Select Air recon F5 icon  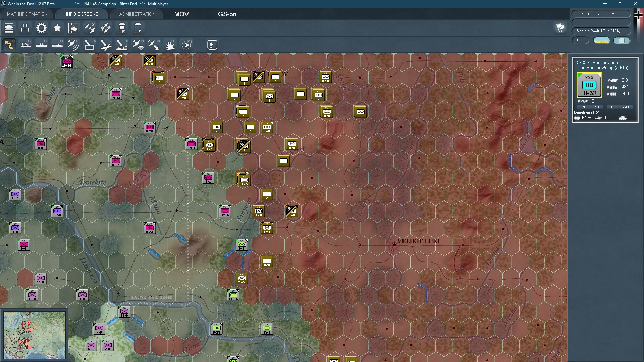coord(73,45)
